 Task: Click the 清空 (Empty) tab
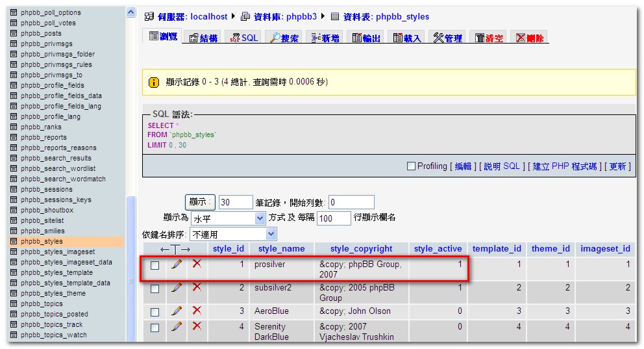click(x=489, y=38)
